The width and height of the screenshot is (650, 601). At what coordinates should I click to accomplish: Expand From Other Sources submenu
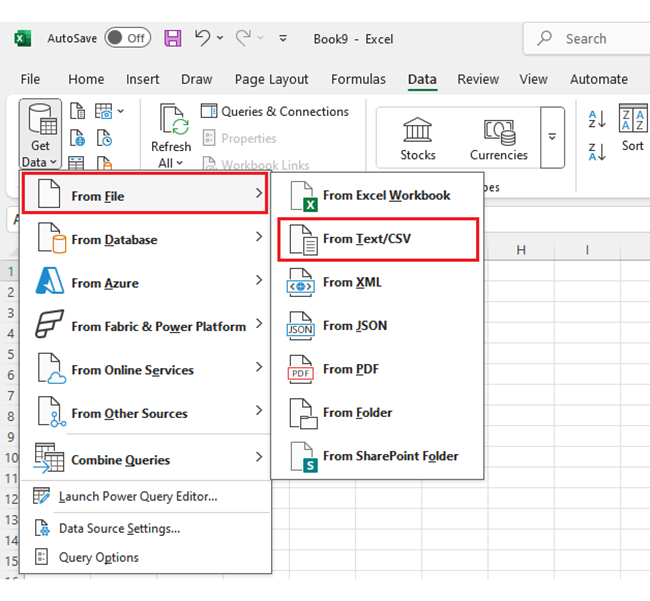(145, 413)
